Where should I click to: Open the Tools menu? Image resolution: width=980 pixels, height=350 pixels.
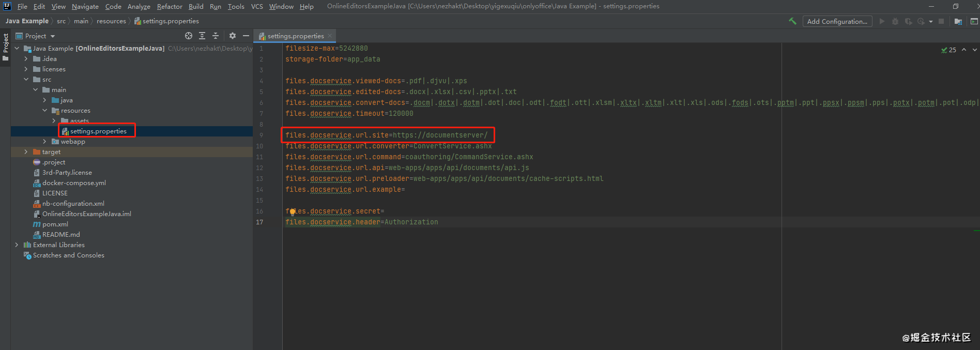pos(236,6)
